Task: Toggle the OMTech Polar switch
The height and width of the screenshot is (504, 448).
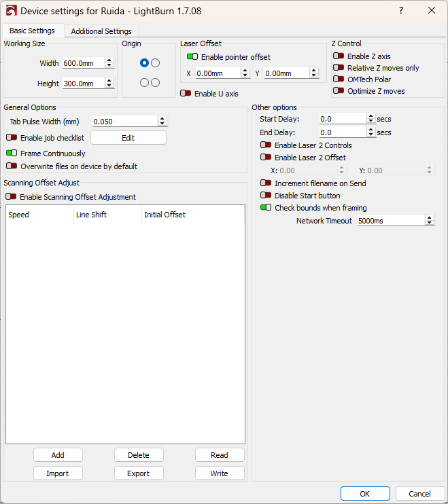Action: pyautogui.click(x=339, y=79)
